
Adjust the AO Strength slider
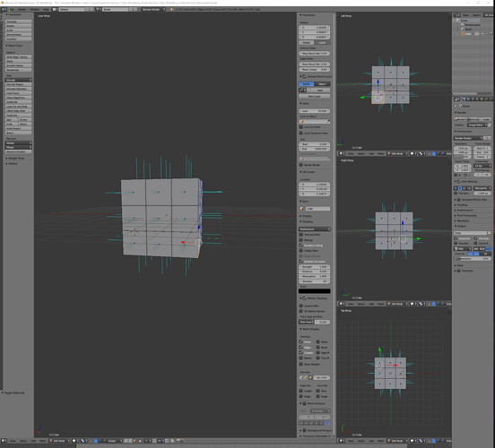point(315,267)
